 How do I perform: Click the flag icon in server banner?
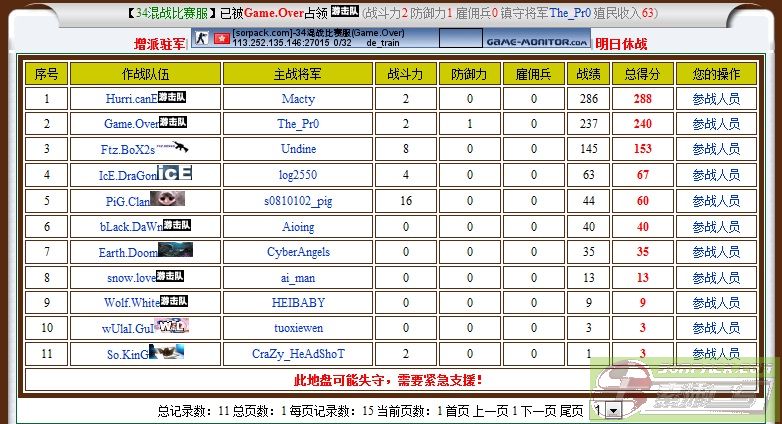(224, 38)
